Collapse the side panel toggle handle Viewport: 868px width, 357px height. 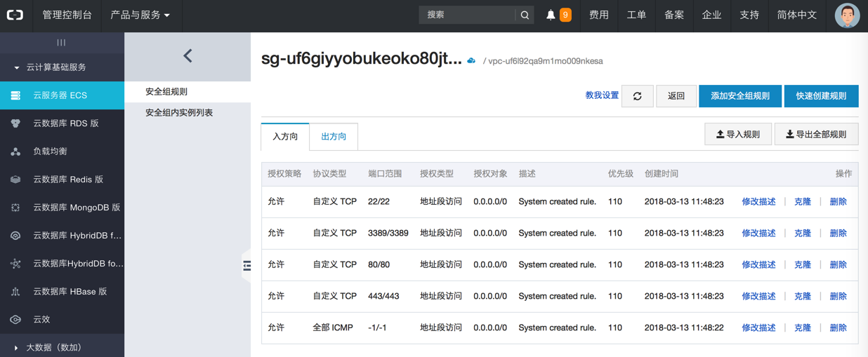tap(246, 265)
